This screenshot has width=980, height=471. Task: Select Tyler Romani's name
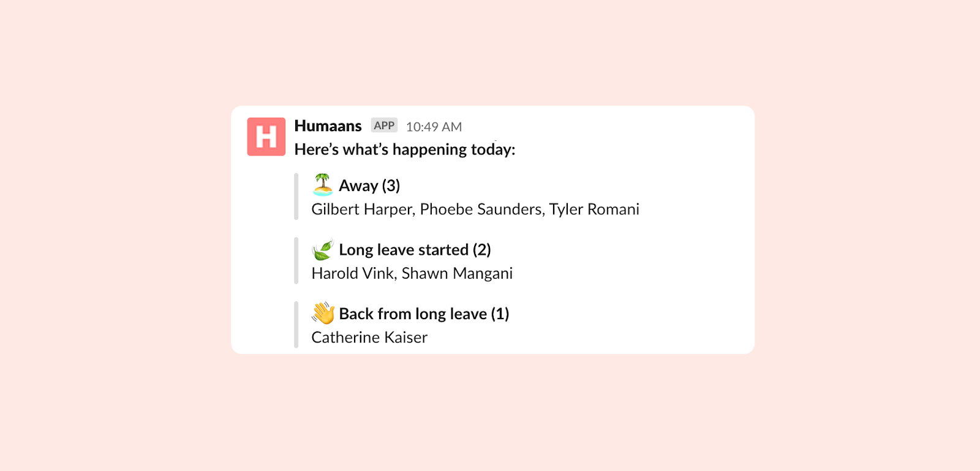tap(594, 209)
